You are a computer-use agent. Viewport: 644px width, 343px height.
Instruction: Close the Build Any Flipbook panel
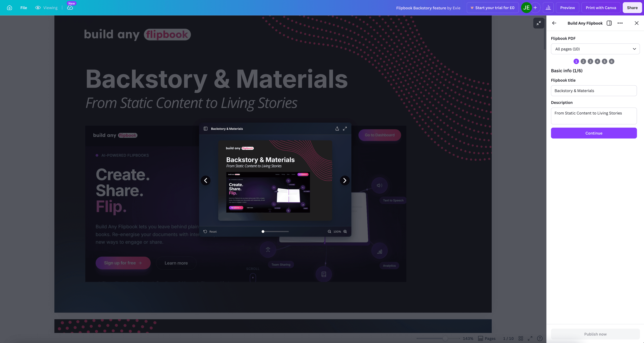point(636,23)
